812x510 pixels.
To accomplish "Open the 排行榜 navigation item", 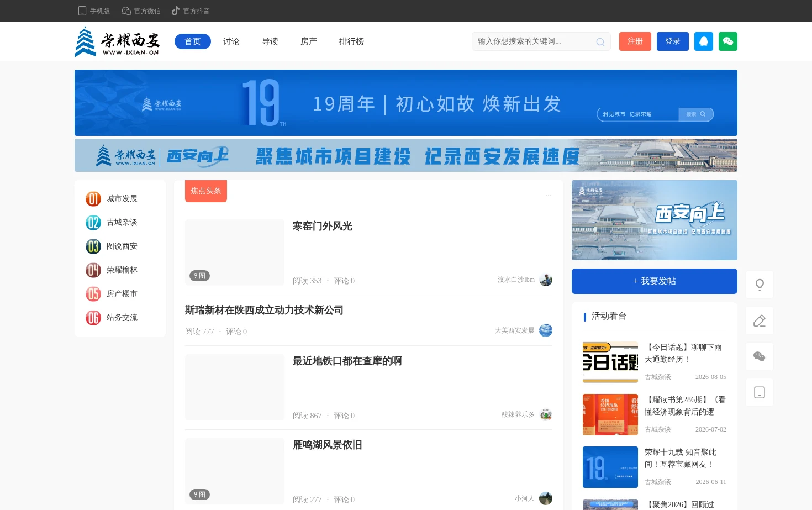I will click(351, 41).
